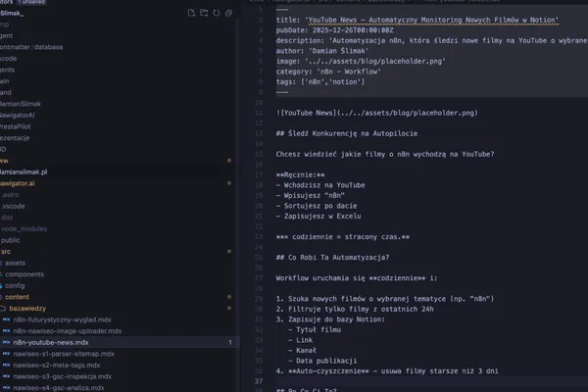588x392 pixels.
Task: Click the New Folder icon in explorer header
Action: pos(204,13)
